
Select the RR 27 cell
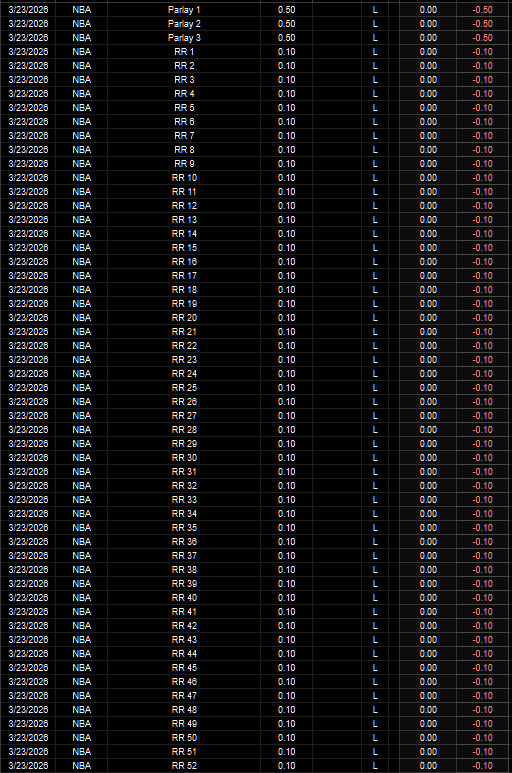[x=184, y=416]
